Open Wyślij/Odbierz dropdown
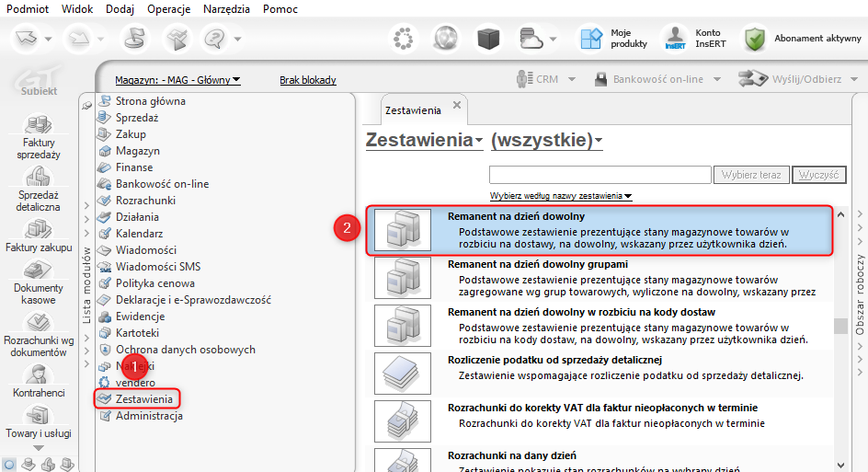This screenshot has width=868, height=472. pos(798,79)
